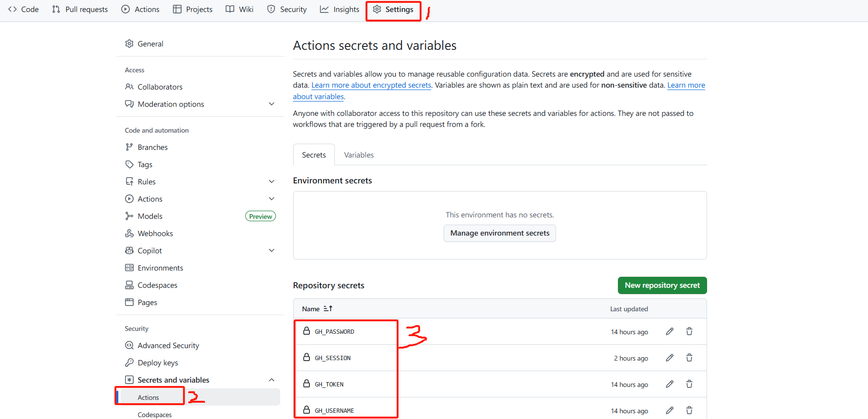Switch to the Variables tab
The image size is (868, 419).
(359, 155)
